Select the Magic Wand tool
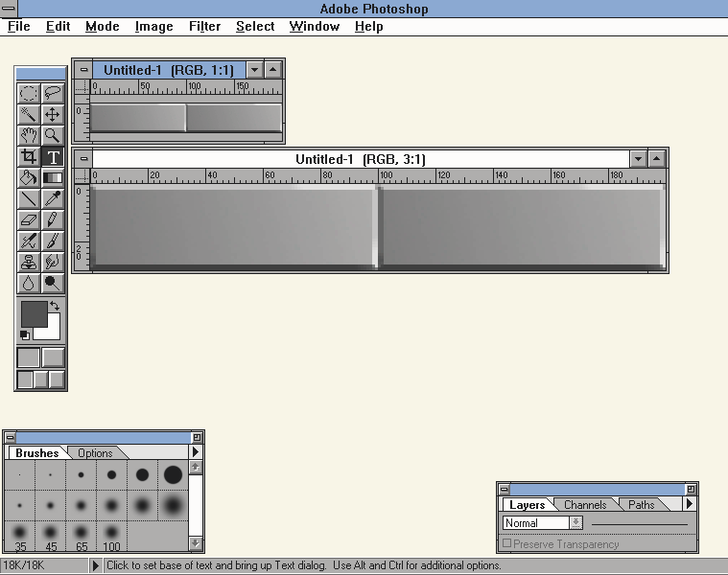Image resolution: width=728 pixels, height=575 pixels. (x=29, y=115)
